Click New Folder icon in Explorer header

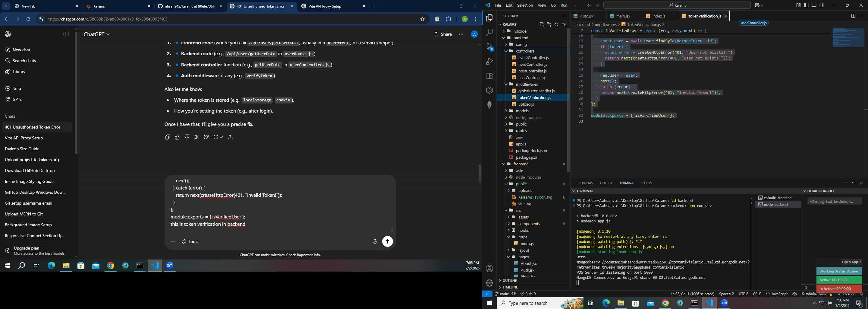549,24
